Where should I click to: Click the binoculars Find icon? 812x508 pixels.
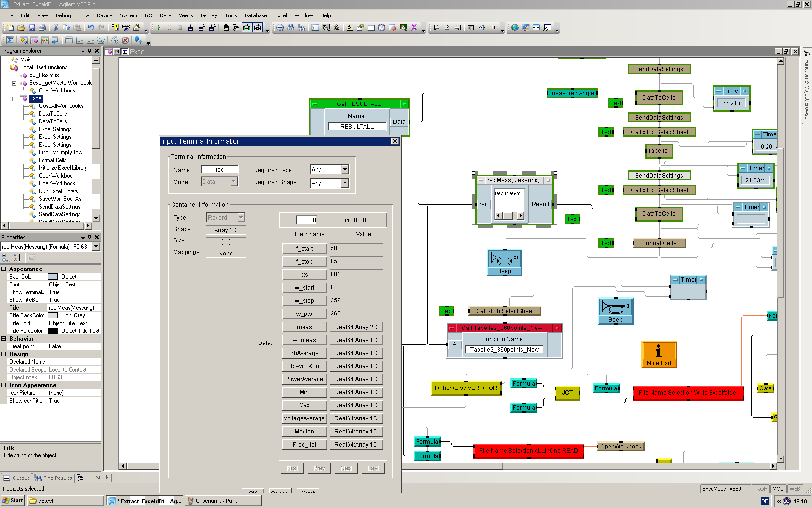pos(290,28)
